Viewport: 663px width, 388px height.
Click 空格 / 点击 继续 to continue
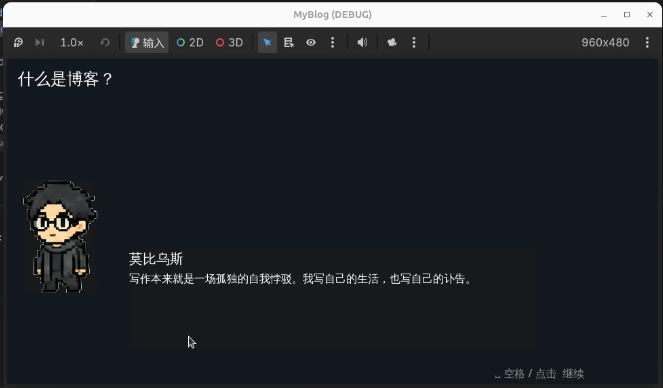click(540, 374)
